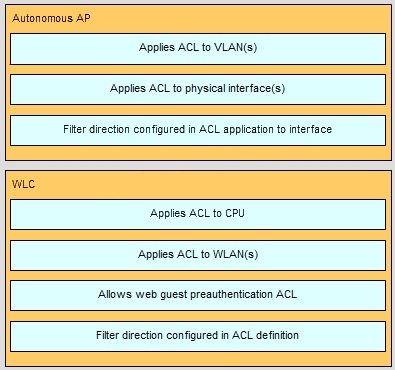This screenshot has height=370, width=395.
Task: Click the 'WLC' group heading
Action: point(23,184)
